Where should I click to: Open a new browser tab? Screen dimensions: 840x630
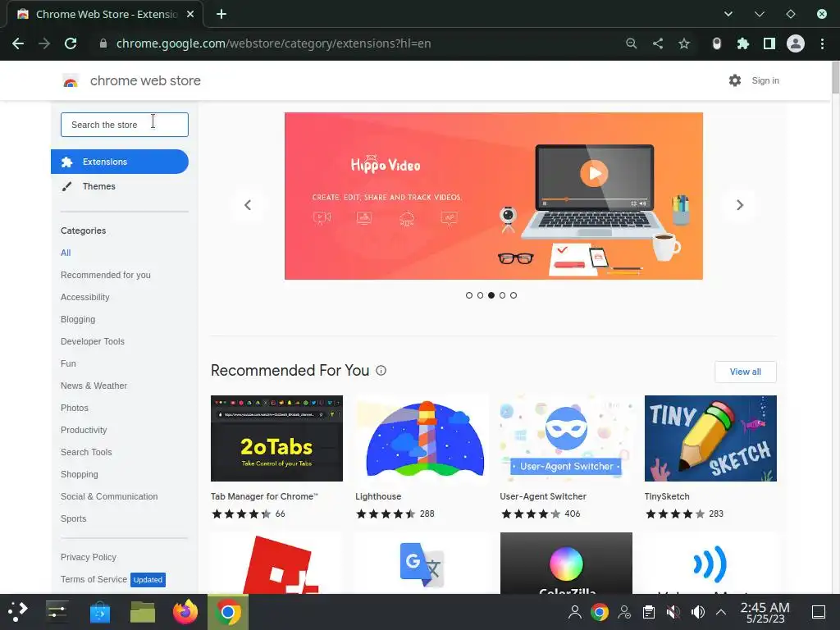click(x=221, y=14)
